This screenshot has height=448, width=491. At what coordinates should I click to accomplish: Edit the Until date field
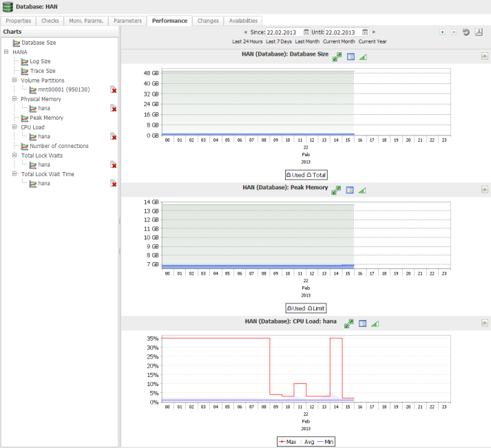point(343,32)
